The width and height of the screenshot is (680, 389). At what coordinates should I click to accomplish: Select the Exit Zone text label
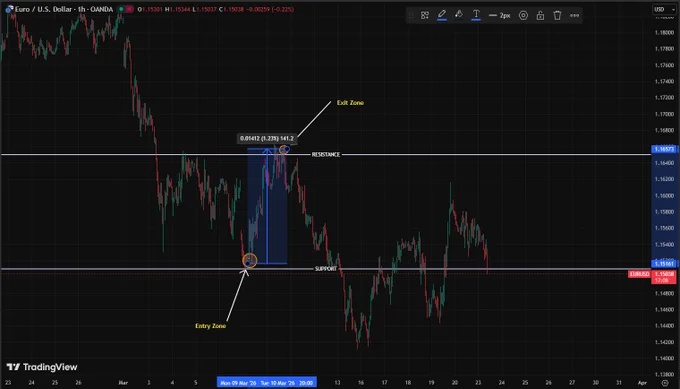[x=350, y=103]
